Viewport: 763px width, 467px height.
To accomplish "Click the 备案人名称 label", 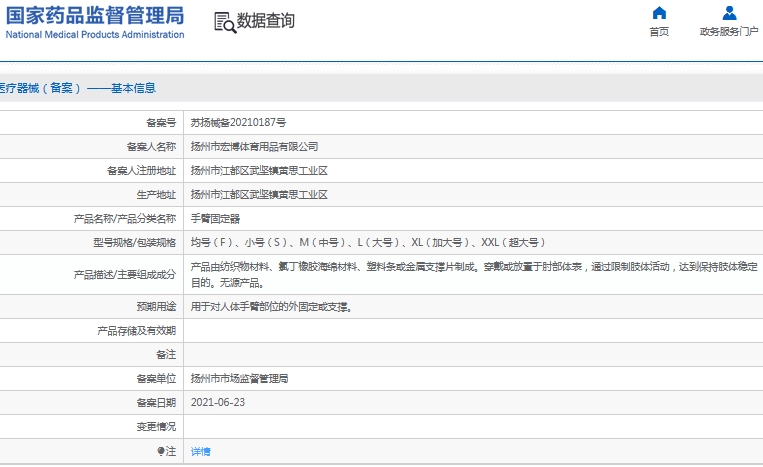I will (151, 146).
